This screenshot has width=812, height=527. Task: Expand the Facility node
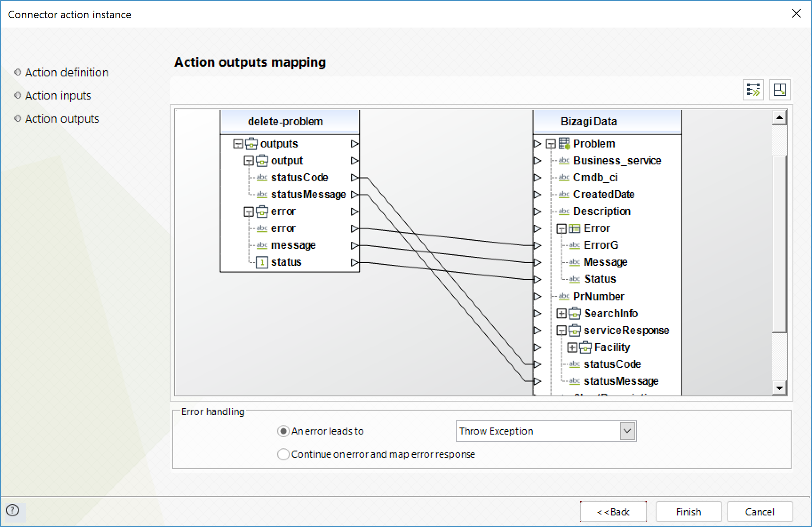[x=572, y=347]
